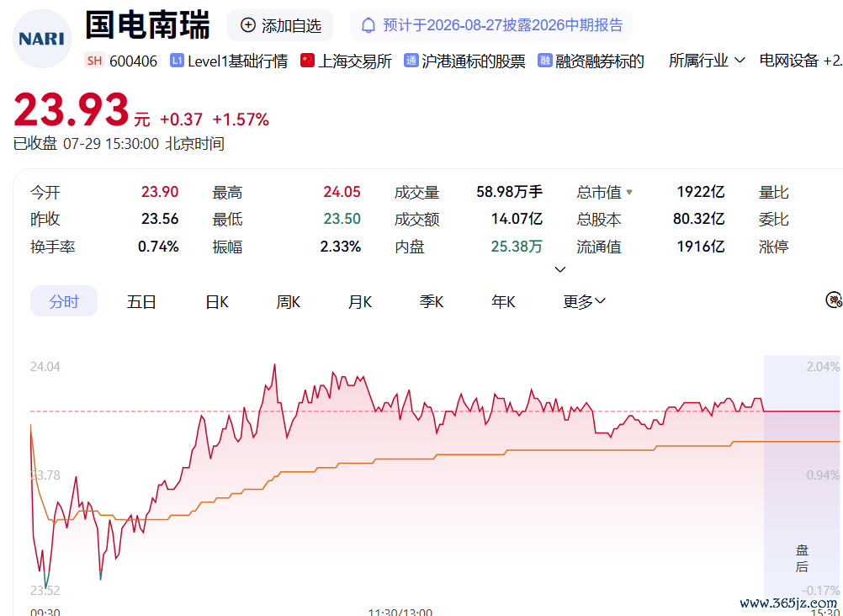This screenshot has height=616, width=843.
Task: Click the 通 Stock Connect badge
Action: [411, 61]
